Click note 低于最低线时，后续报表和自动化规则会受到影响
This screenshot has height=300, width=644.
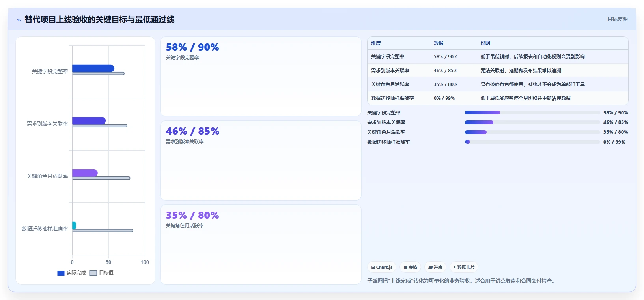(532, 57)
